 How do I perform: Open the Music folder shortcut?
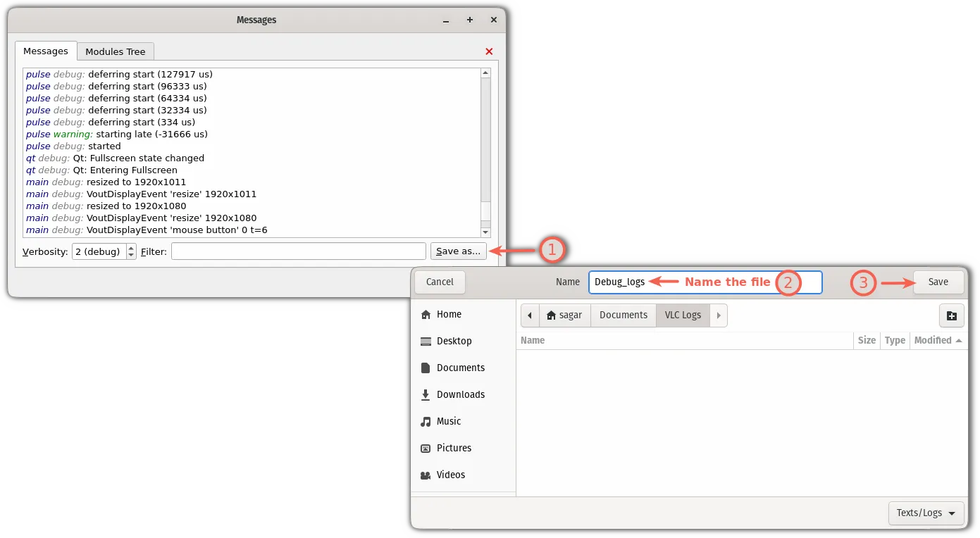[x=448, y=422]
